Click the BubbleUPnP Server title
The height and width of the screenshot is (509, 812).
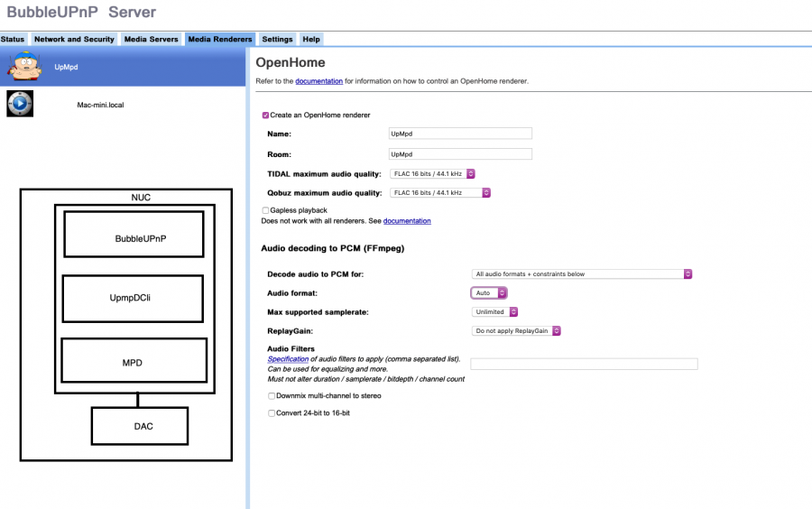coord(81,12)
